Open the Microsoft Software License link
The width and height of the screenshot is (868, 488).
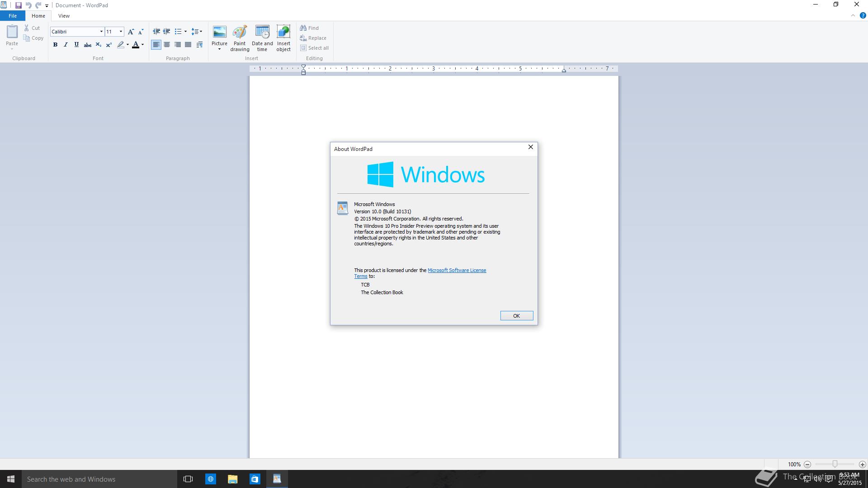457,270
